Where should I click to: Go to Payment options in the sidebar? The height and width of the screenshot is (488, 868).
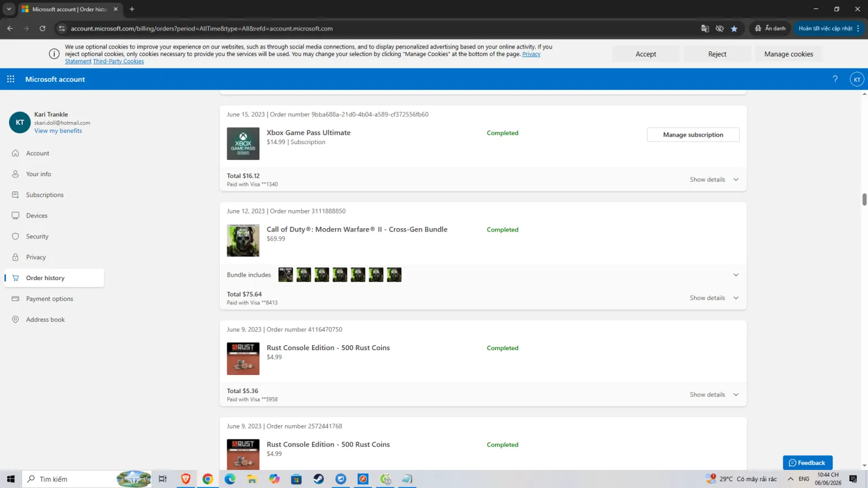[x=54, y=299]
